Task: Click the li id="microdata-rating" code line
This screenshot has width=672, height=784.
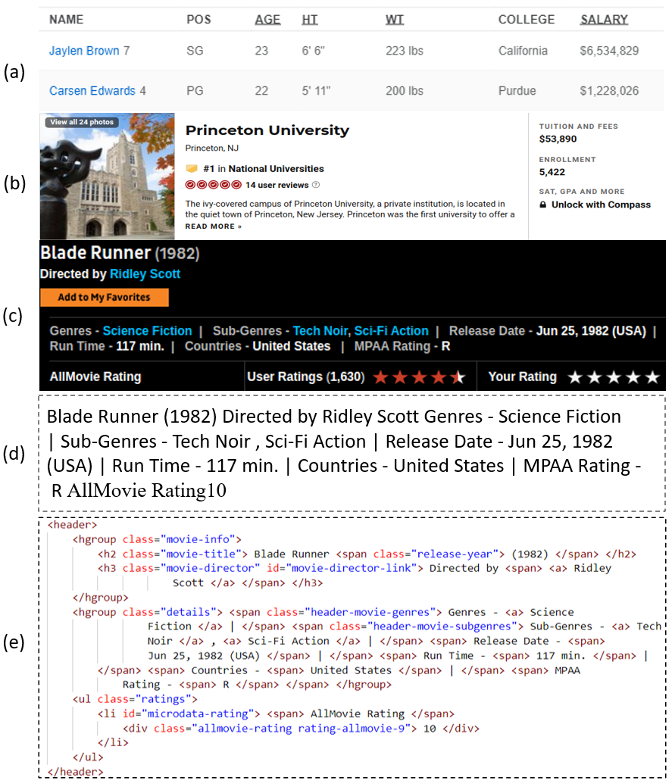Action: pos(276,714)
